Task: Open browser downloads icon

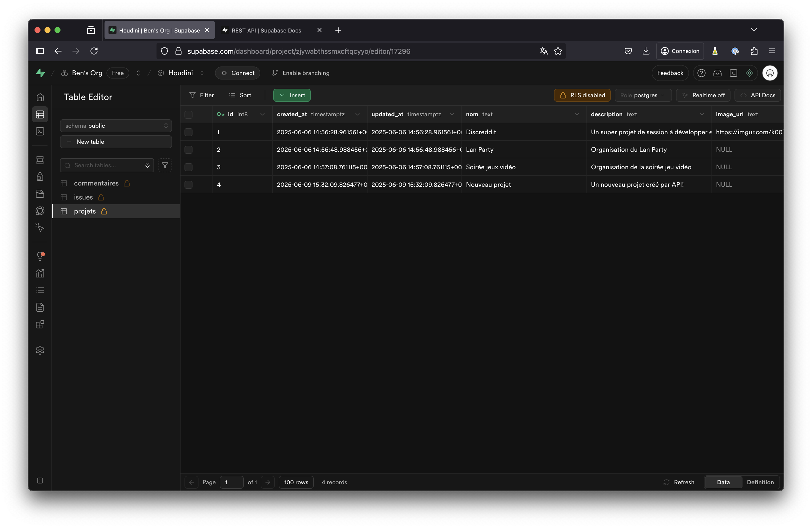Action: [646, 51]
